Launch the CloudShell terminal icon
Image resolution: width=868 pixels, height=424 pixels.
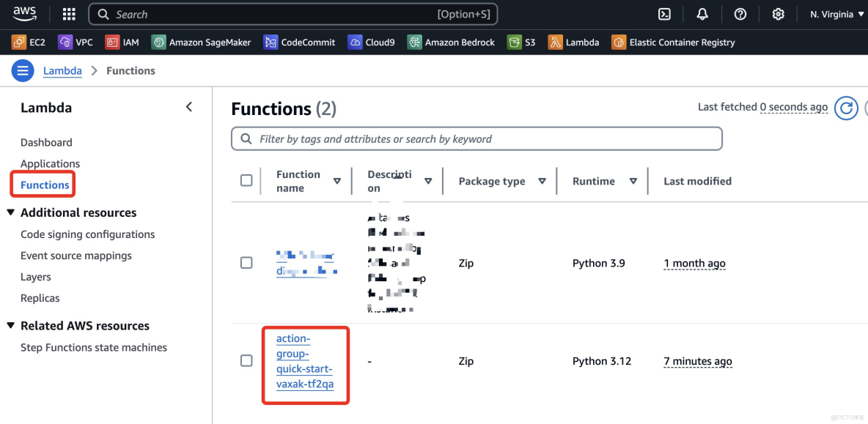point(664,14)
